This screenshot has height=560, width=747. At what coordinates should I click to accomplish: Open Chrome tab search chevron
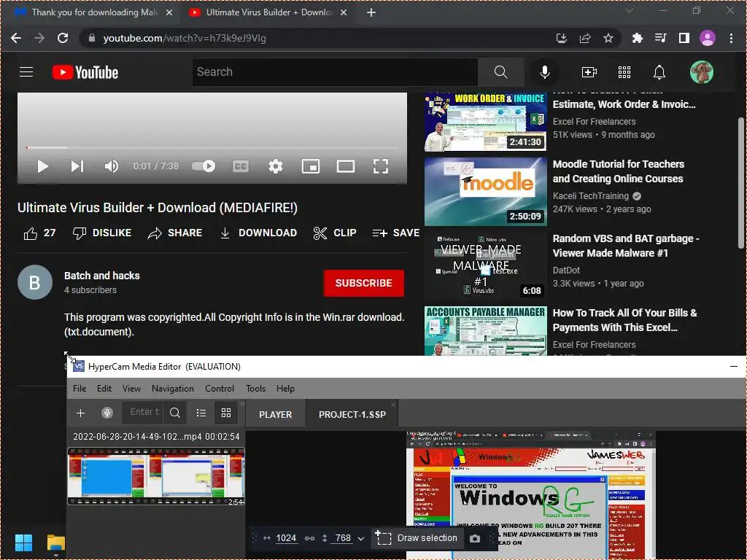point(630,10)
